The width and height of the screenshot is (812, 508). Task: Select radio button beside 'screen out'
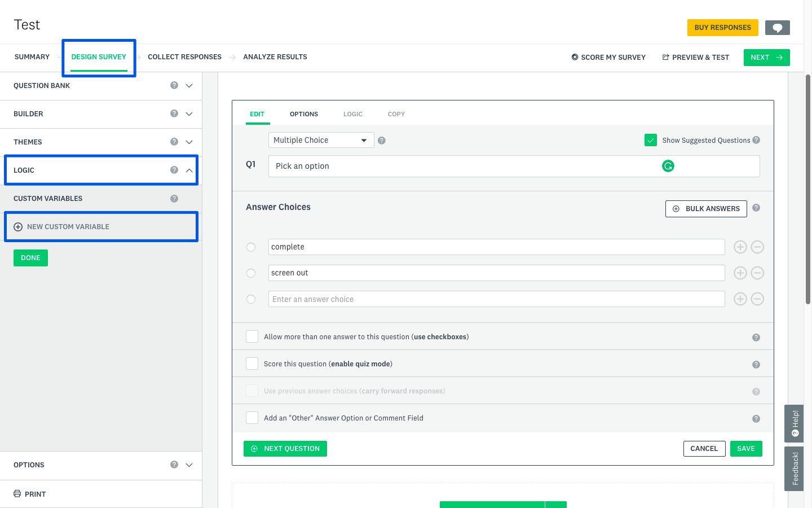point(251,273)
